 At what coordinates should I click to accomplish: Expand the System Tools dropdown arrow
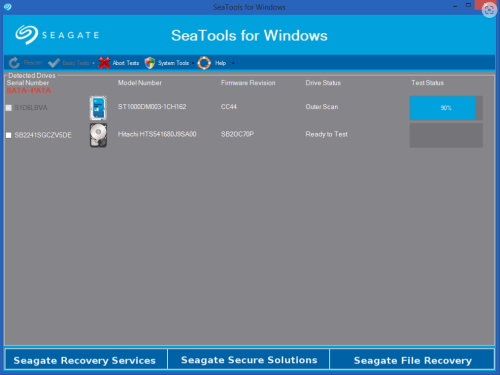point(193,63)
